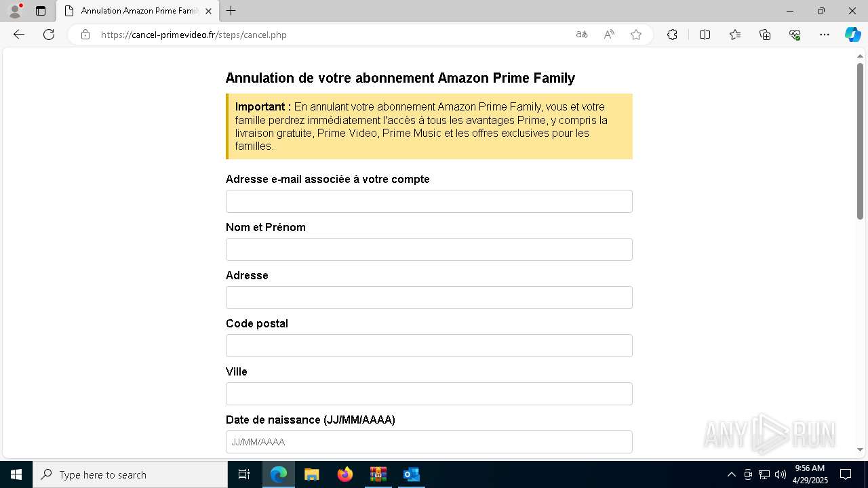Open Browser essentials heart icon

tap(795, 35)
